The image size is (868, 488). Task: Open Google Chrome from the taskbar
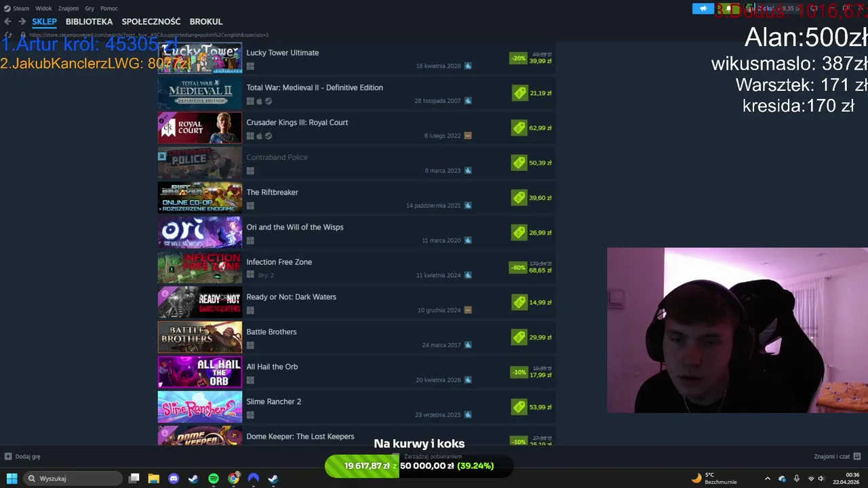(x=233, y=479)
